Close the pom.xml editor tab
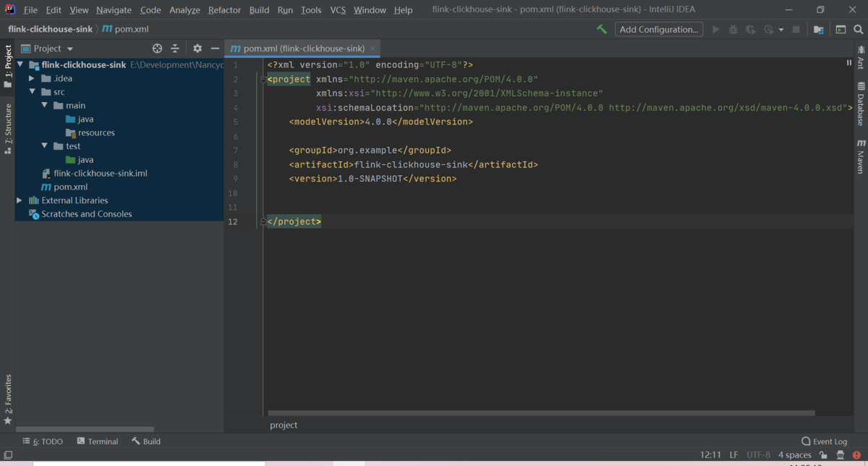 pyautogui.click(x=373, y=48)
